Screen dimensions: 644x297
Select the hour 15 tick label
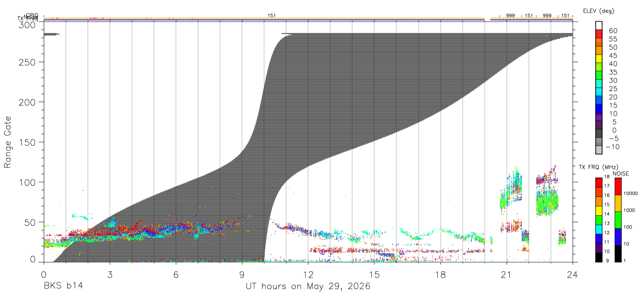pyautogui.click(x=374, y=274)
